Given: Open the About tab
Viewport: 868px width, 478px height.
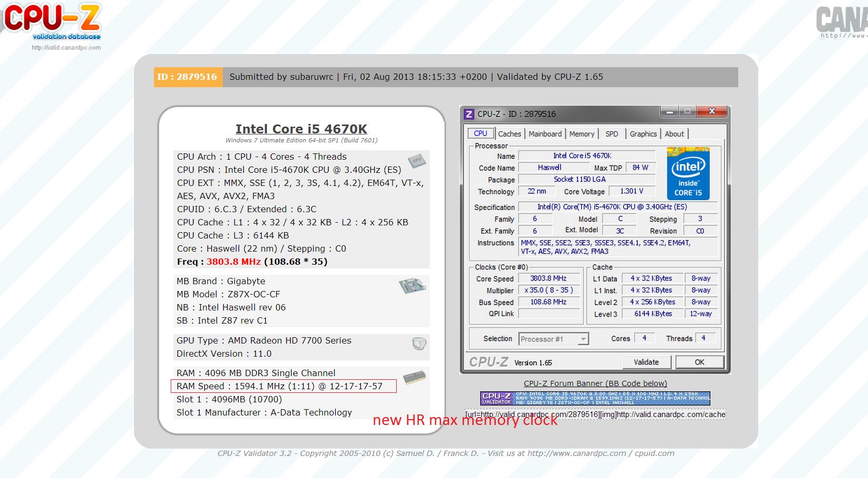Looking at the screenshot, I should (674, 134).
